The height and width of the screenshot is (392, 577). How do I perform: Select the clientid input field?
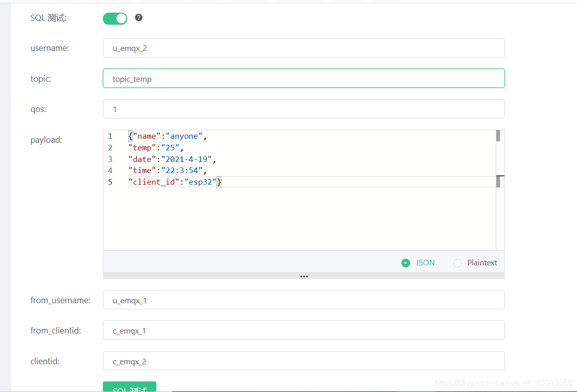coord(304,361)
